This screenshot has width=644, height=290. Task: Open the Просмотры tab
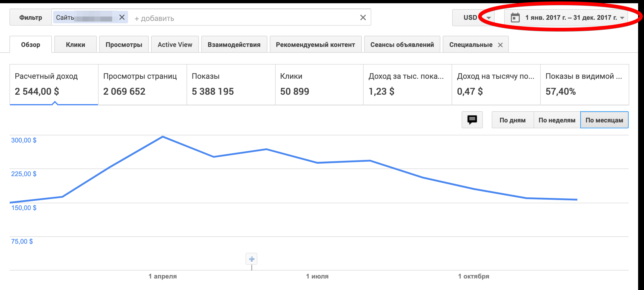[x=124, y=45]
